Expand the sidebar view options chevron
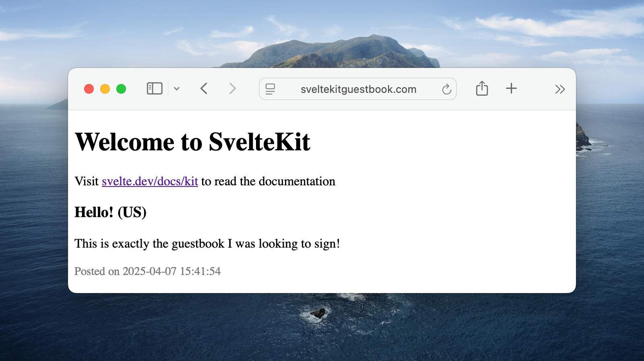 (x=177, y=88)
